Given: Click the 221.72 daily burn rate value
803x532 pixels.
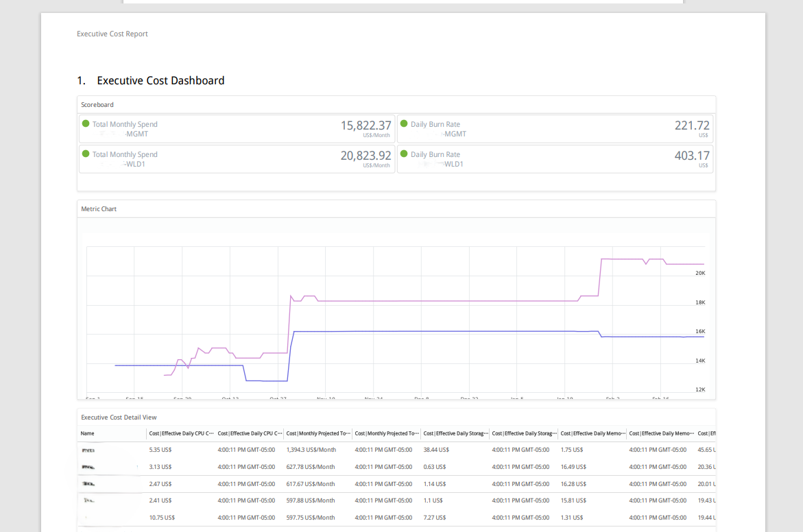Looking at the screenshot, I should click(692, 125).
